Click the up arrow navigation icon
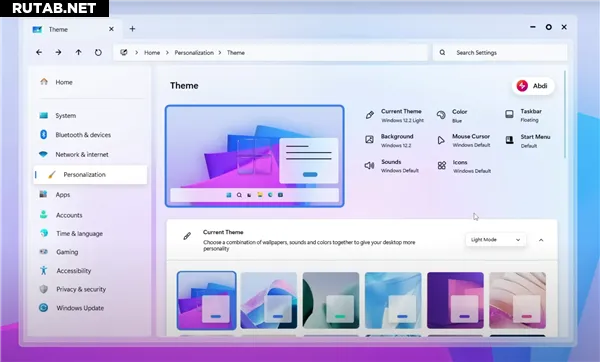The image size is (600, 362). (78, 52)
